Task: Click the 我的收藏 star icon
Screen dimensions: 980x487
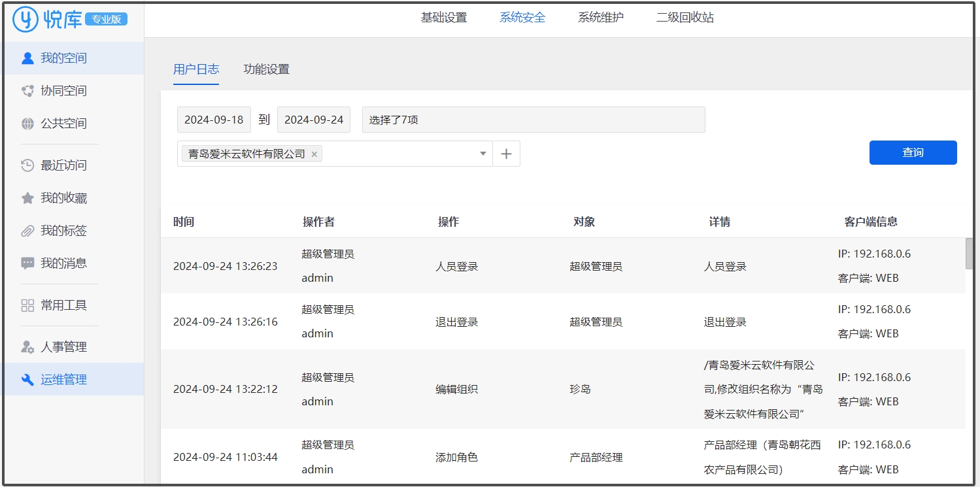Action: pos(27,198)
